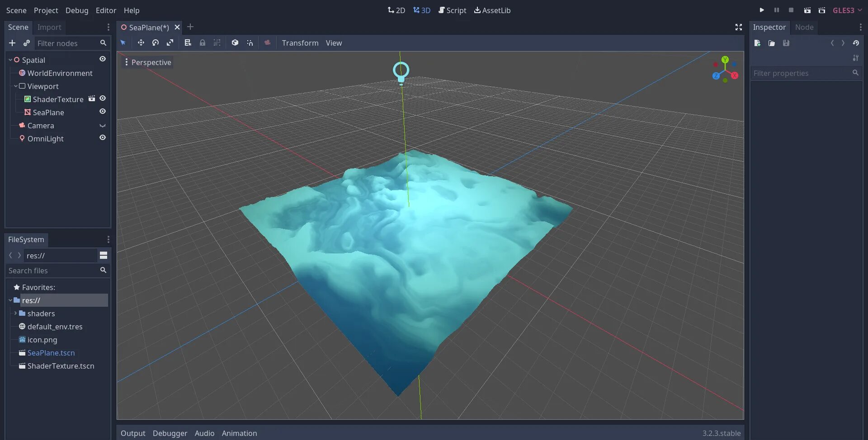Toggle snap mode icon
868x440 pixels.
coord(250,42)
